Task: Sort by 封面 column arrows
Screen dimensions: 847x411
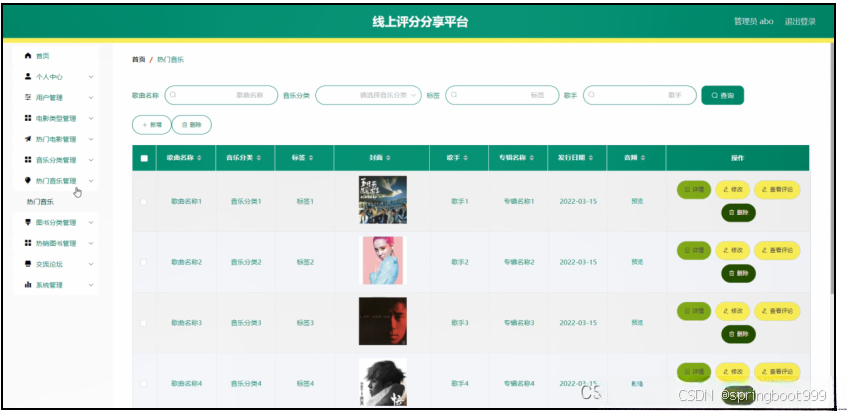Action: pos(388,158)
